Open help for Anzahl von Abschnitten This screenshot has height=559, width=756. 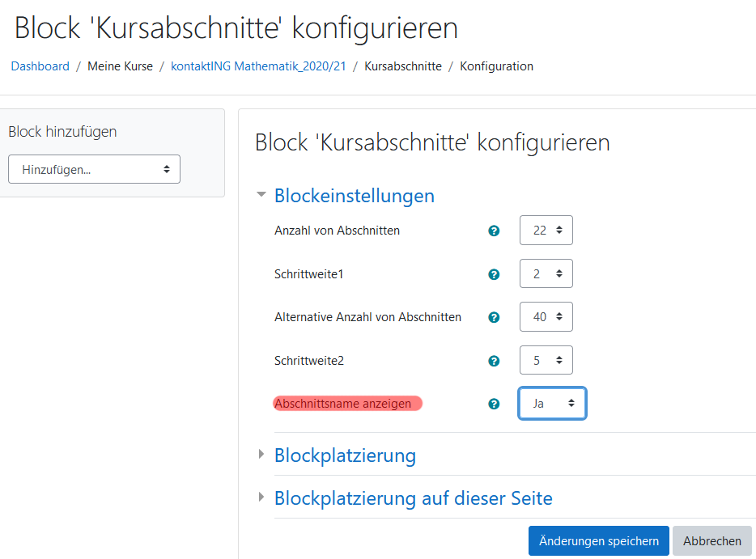[x=494, y=231]
